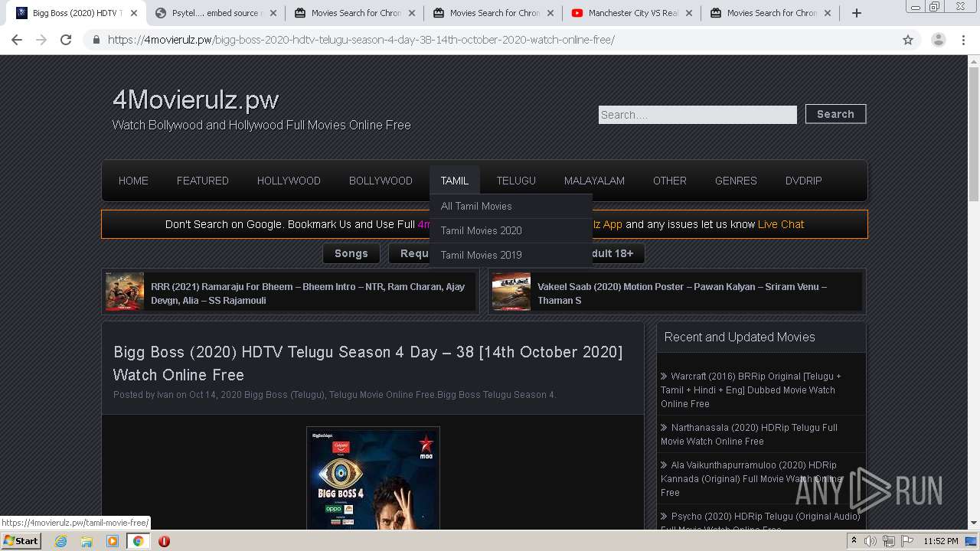The image size is (980, 551).
Task: Switch to the Manchester City VS Real YouTube tab
Action: 631,13
